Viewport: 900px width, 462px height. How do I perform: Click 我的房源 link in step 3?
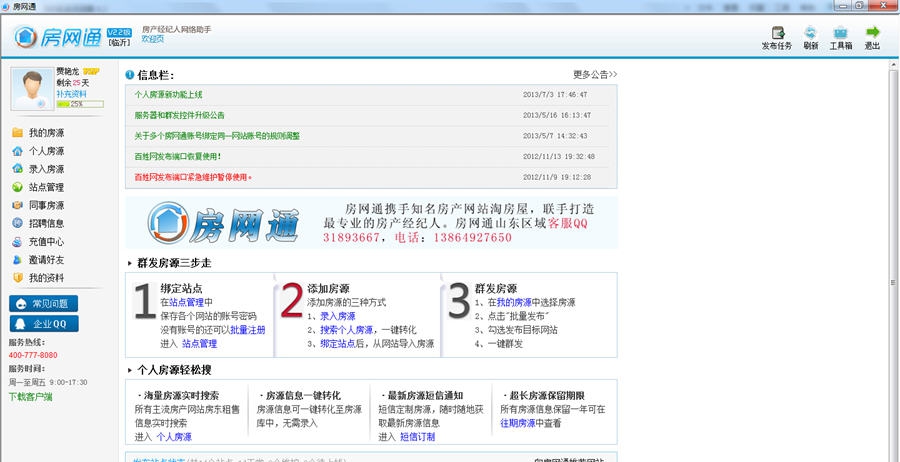coord(514,302)
